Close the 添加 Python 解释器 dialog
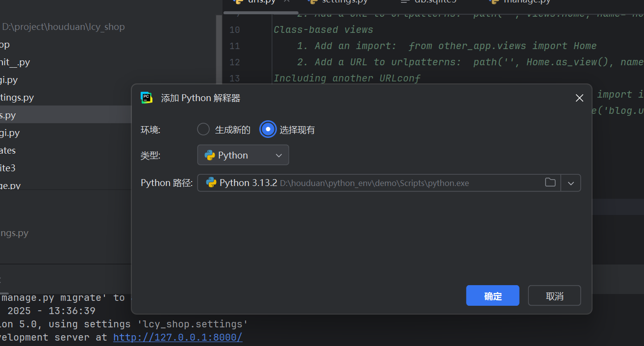This screenshot has height=346, width=644. [x=579, y=98]
